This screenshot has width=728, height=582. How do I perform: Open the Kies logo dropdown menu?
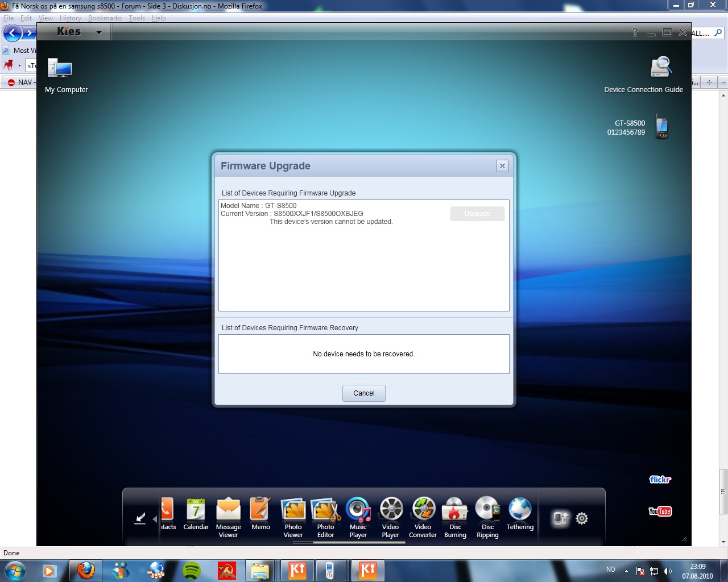click(x=99, y=32)
